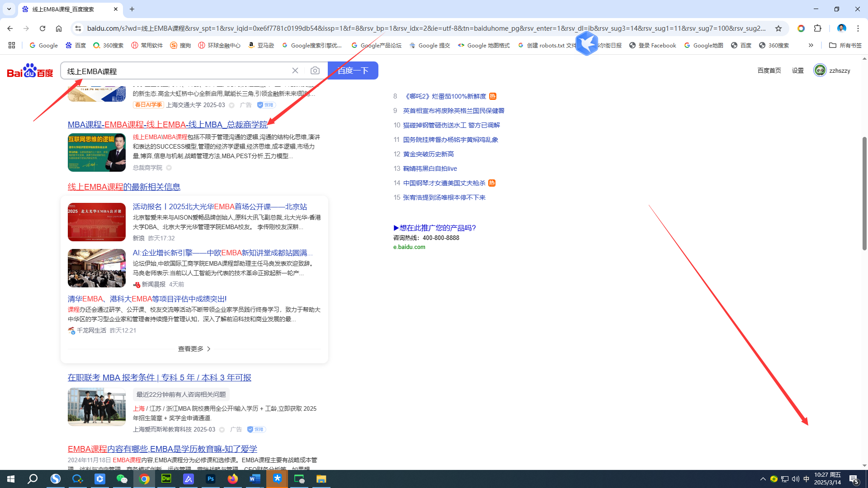The image size is (868, 488).
Task: Click the Baidu logo
Action: pos(29,70)
